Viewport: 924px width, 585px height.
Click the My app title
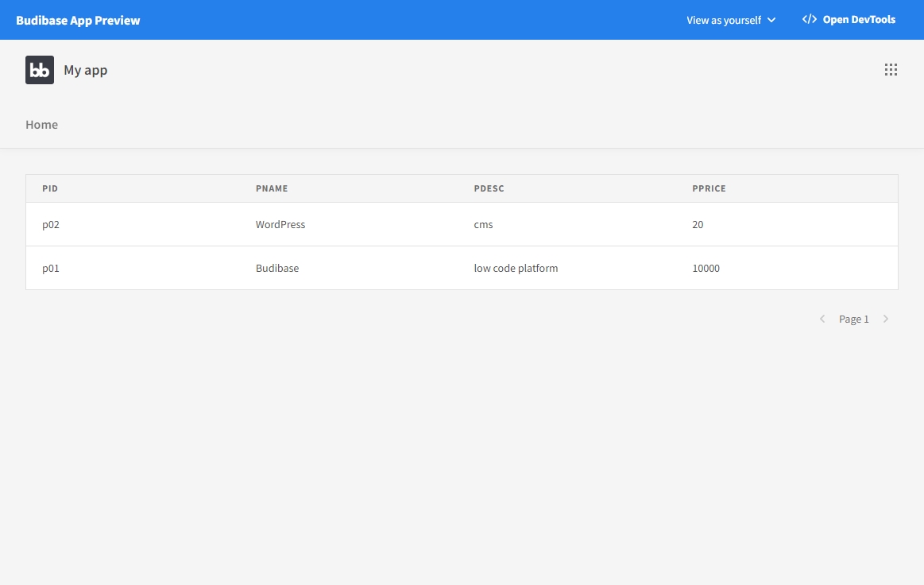(85, 70)
